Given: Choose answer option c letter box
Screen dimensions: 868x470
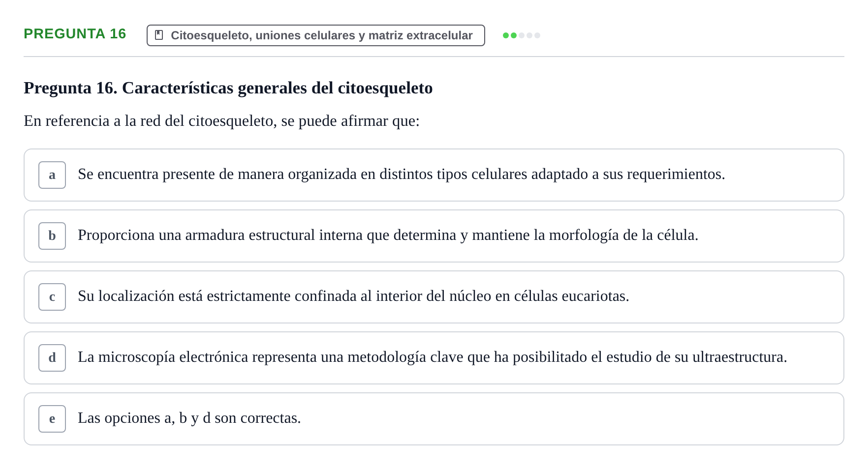Looking at the screenshot, I should coord(52,297).
